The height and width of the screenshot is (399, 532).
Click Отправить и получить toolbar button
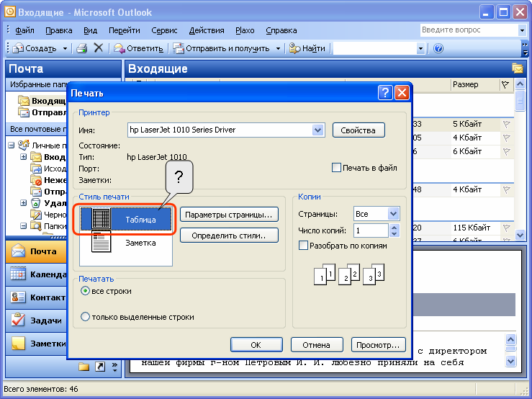pos(222,48)
